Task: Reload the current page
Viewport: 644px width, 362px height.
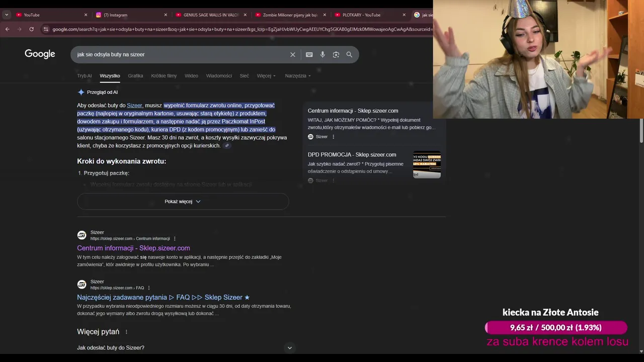Action: pos(31,29)
